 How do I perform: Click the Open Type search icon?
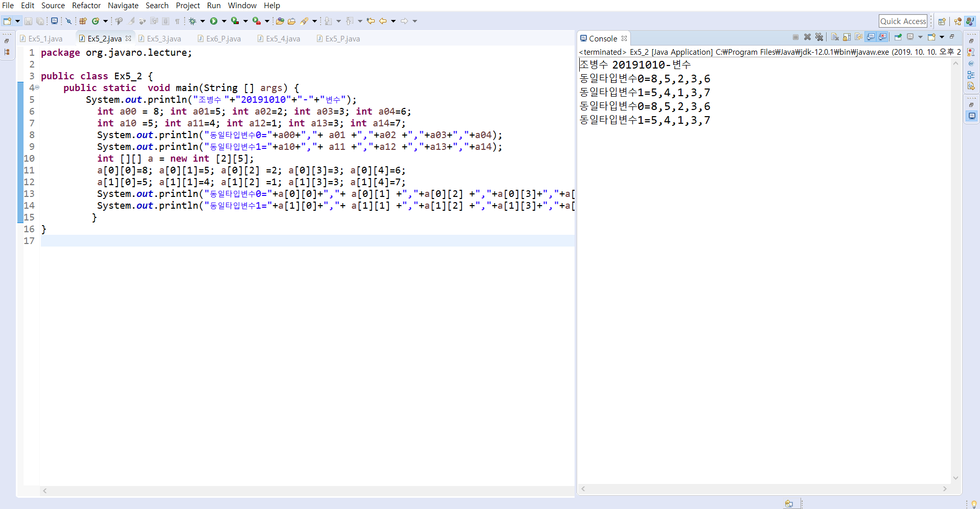tap(119, 21)
